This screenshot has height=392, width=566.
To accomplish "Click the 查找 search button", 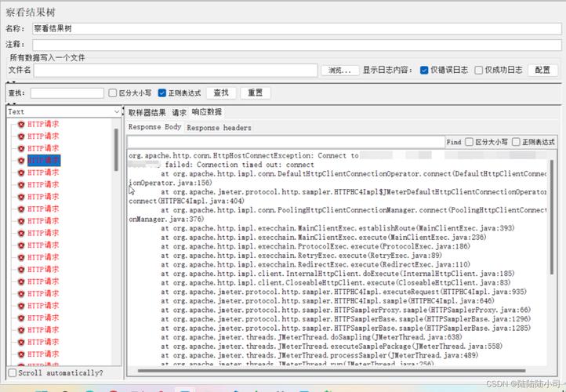I will (221, 93).
